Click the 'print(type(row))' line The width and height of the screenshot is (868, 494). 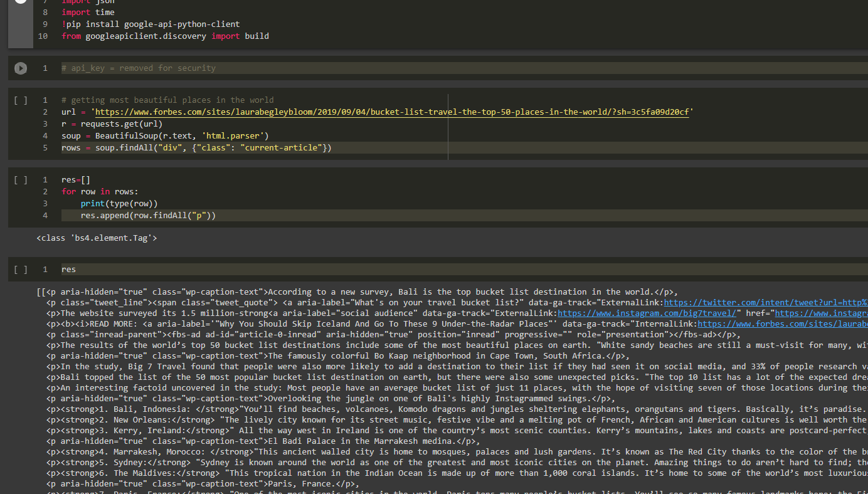119,204
